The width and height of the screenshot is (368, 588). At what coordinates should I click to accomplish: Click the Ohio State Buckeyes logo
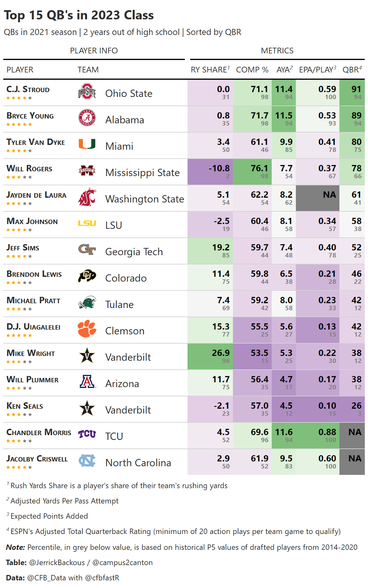87,92
